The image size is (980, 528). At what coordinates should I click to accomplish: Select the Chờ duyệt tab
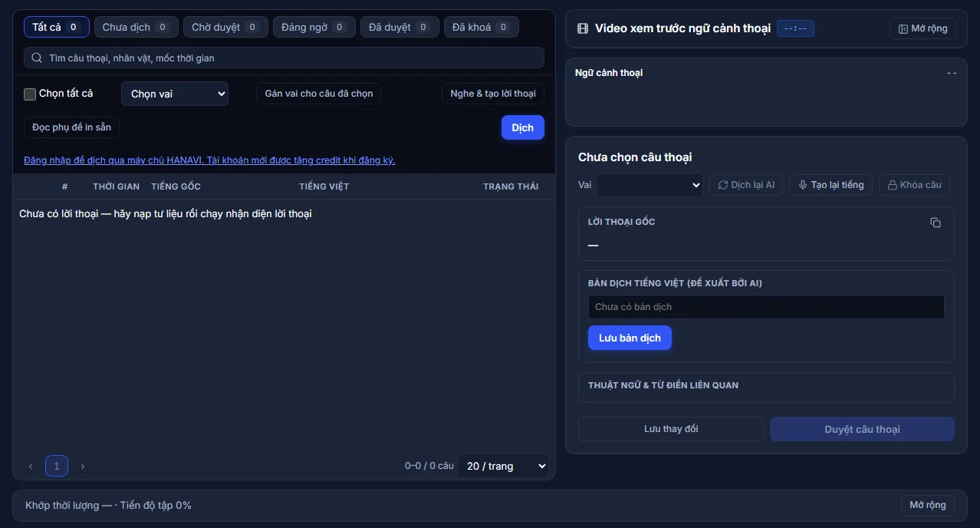point(225,27)
